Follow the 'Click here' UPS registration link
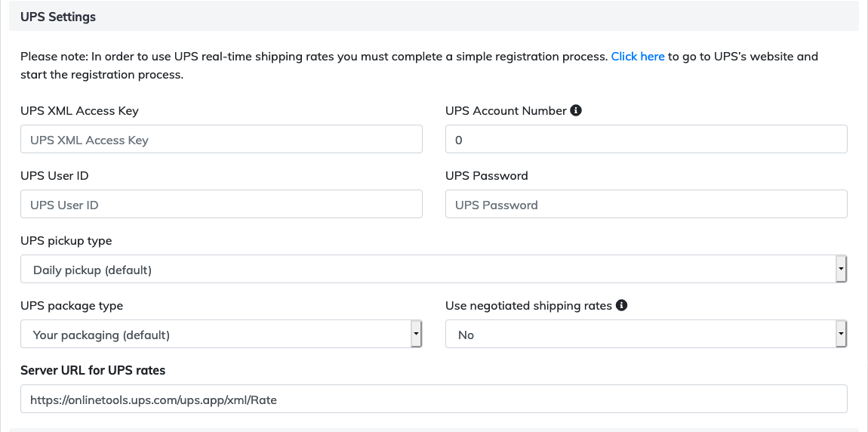Image resolution: width=868 pixels, height=432 pixels. (x=637, y=56)
